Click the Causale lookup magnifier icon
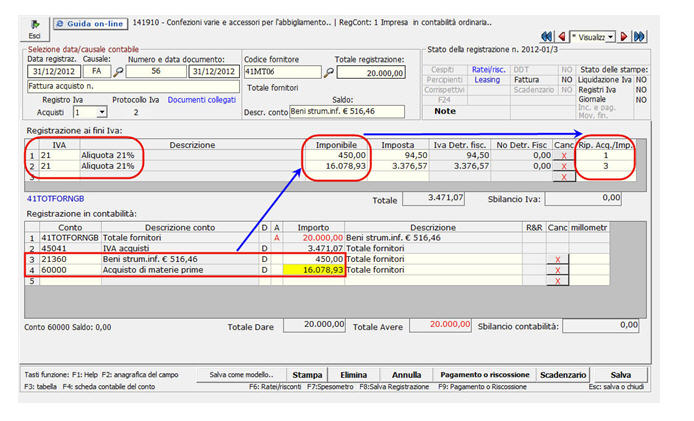The image size is (694, 421). pos(118,72)
